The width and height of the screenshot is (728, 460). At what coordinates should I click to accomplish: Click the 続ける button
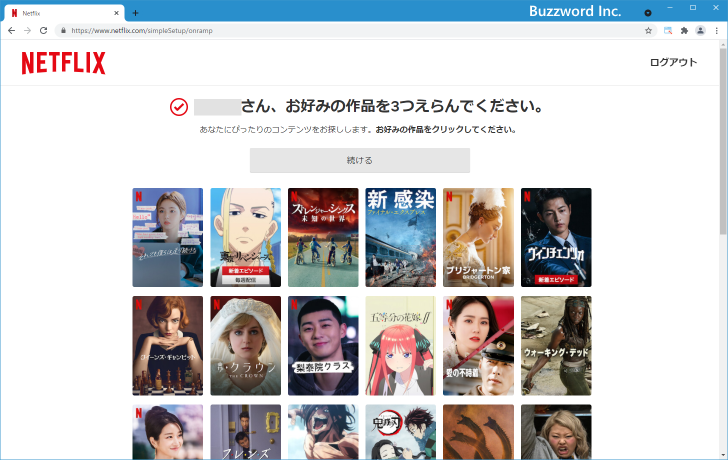(360, 160)
